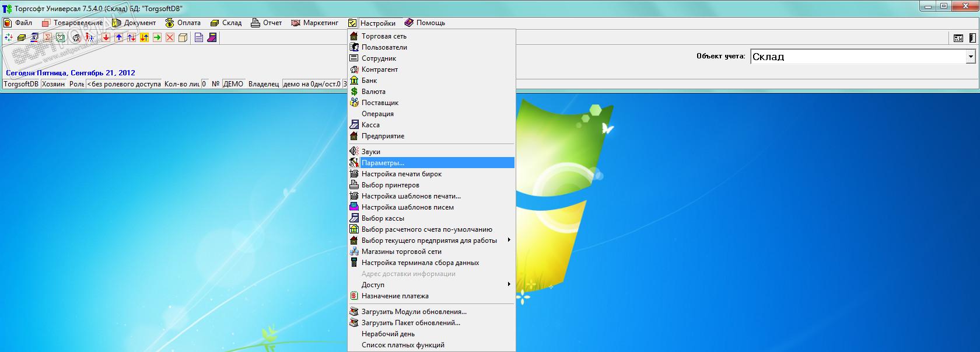Select Поставщик menu entry
The height and width of the screenshot is (352, 980).
(x=431, y=103)
